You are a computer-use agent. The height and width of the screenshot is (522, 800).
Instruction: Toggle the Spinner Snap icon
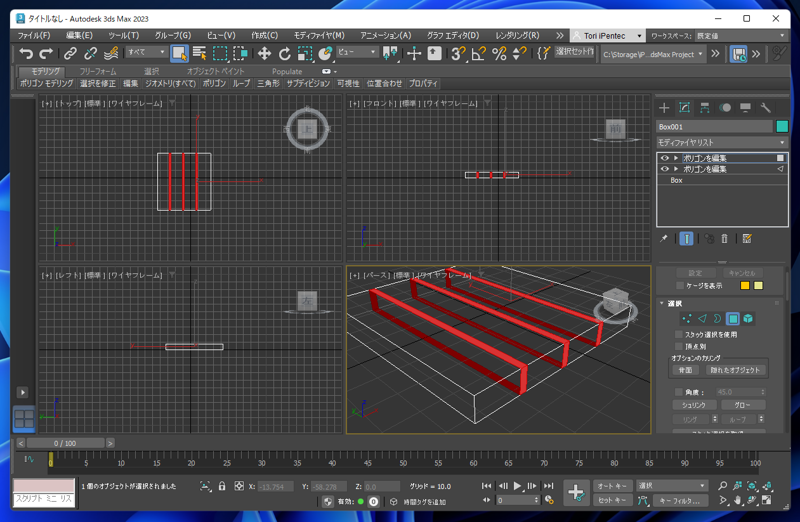click(519, 53)
